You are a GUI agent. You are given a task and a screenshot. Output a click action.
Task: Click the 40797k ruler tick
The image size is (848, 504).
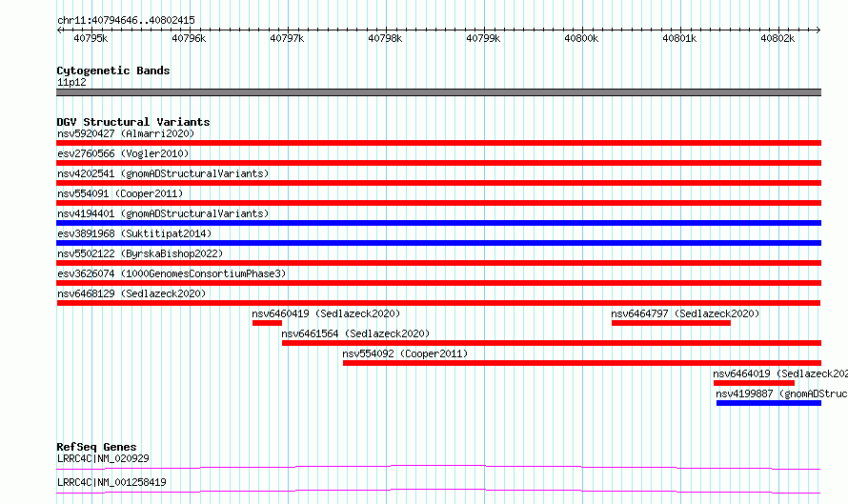[287, 38]
